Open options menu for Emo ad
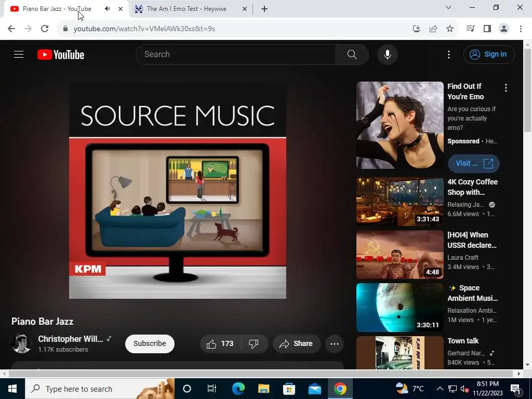 point(506,88)
